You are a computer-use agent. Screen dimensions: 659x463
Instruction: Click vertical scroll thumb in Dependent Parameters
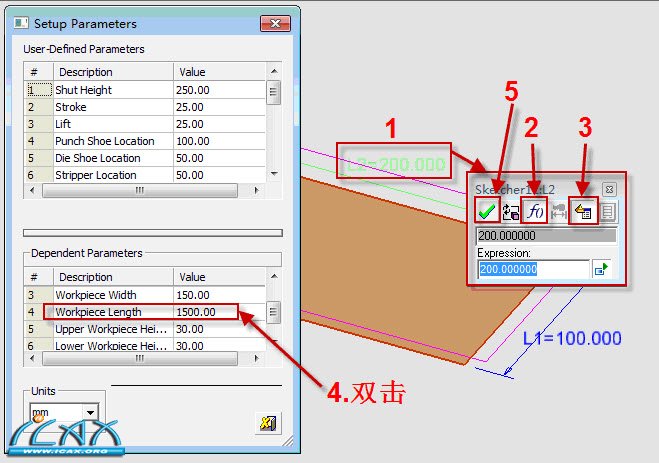pyautogui.click(x=274, y=312)
